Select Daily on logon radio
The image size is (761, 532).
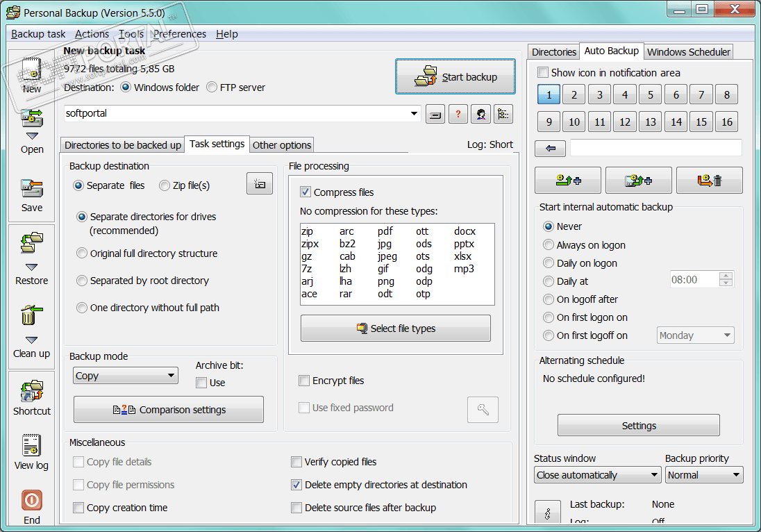tap(549, 263)
